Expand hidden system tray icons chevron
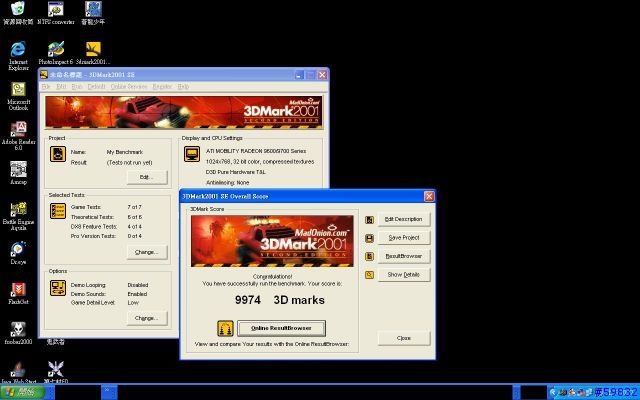 coord(553,393)
